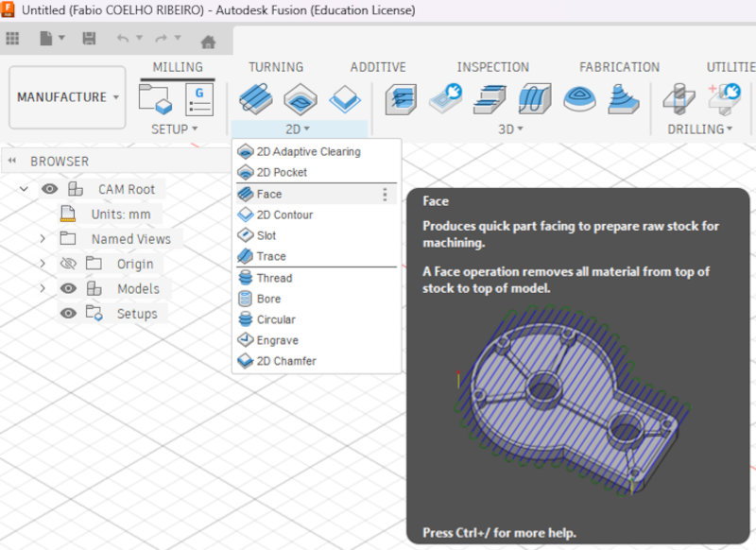This screenshot has height=550, width=756.
Task: Click the hole recognition ribbon icon
Action: pos(724,98)
